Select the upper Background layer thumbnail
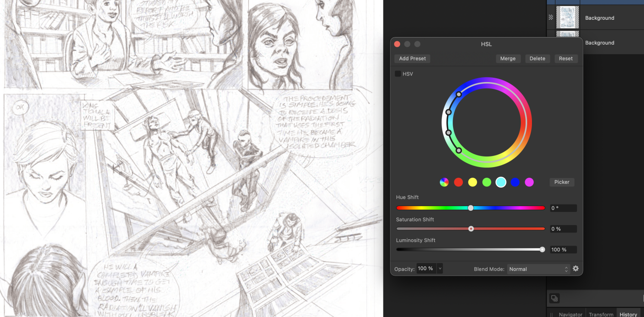Screen dimensions: 644x317 (568, 18)
